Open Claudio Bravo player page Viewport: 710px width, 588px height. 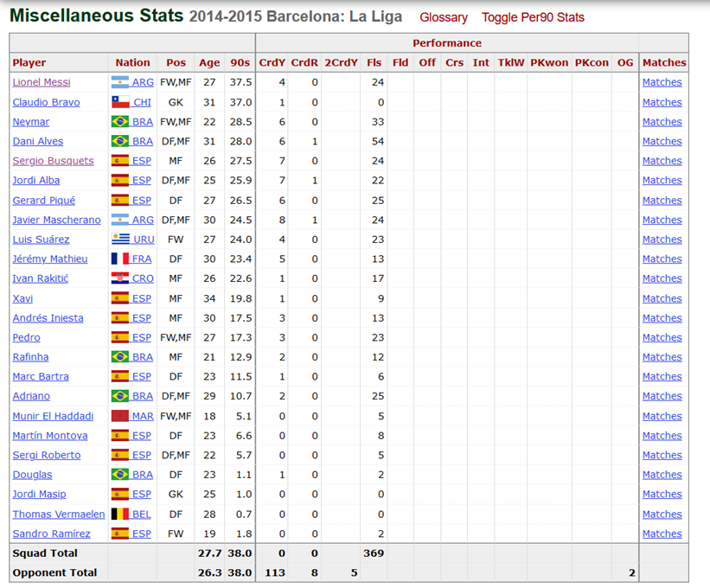(x=46, y=102)
